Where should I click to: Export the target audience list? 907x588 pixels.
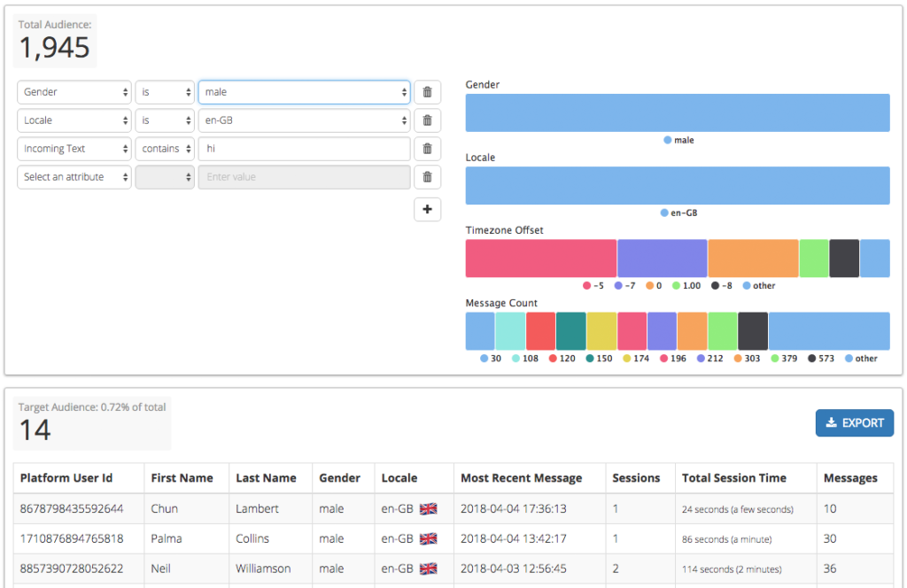point(855,422)
